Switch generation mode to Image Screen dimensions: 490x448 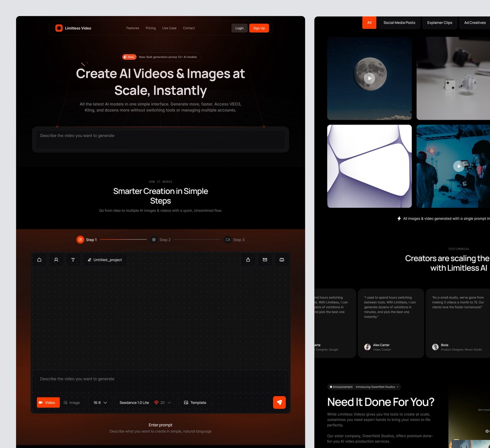pyautogui.click(x=72, y=402)
